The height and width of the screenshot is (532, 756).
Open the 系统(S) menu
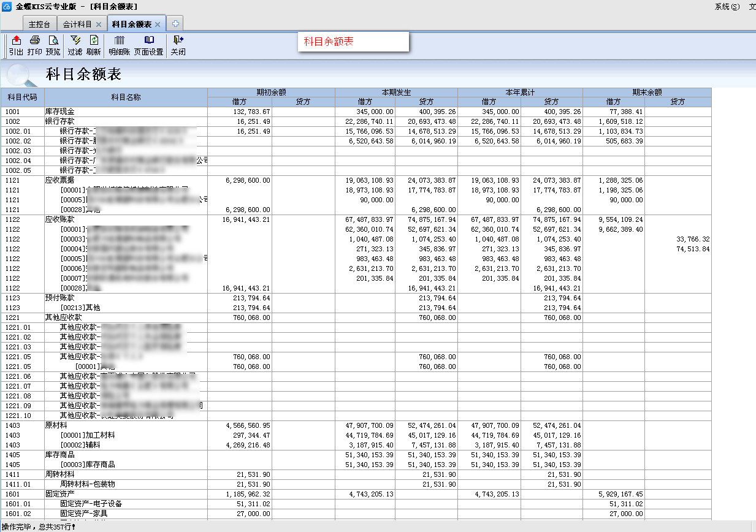(x=727, y=7)
